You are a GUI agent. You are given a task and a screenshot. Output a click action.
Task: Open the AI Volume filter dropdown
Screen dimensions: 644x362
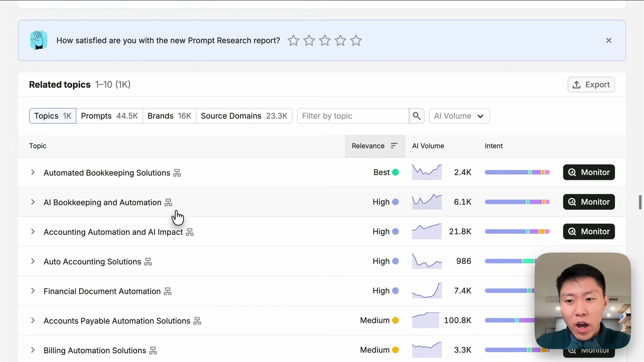[x=459, y=116]
